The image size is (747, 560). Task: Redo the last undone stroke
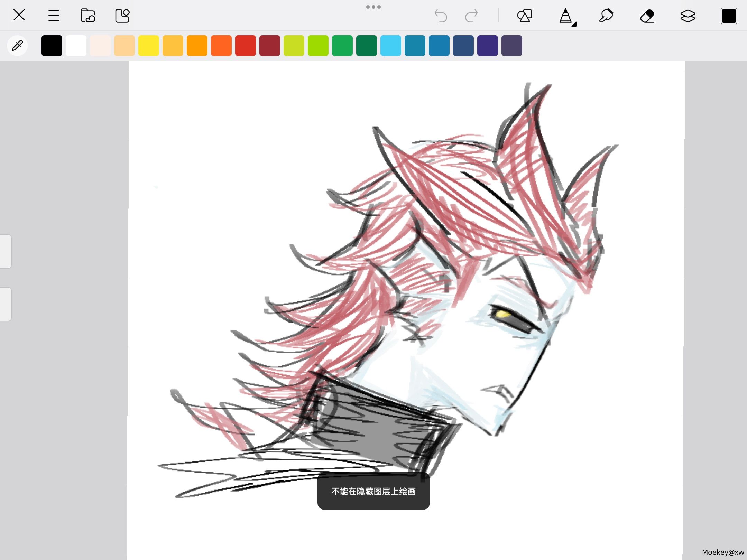(471, 16)
